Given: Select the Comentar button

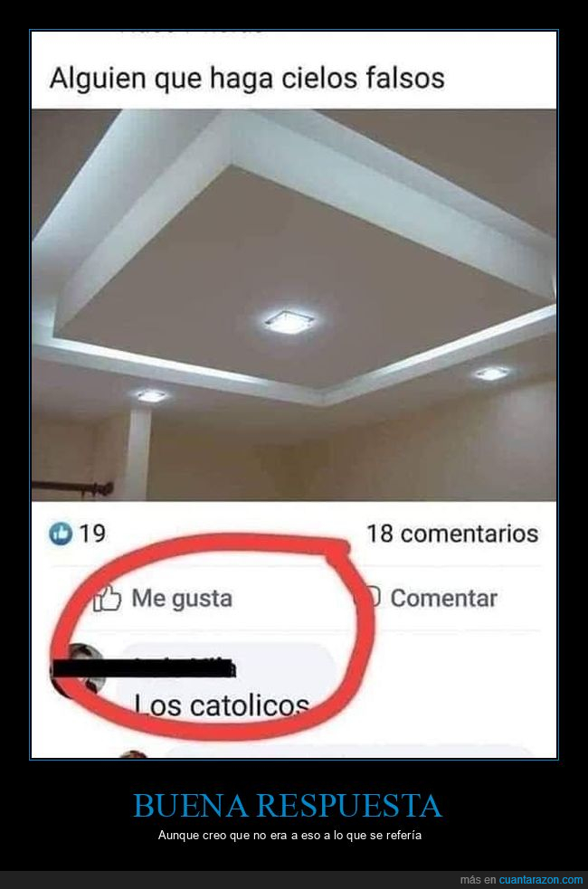Looking at the screenshot, I should coord(426,598).
